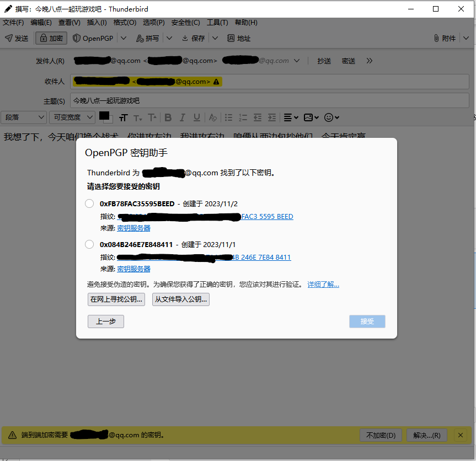
Task: Toggle the 加密 encryption lock button
Action: click(x=51, y=38)
